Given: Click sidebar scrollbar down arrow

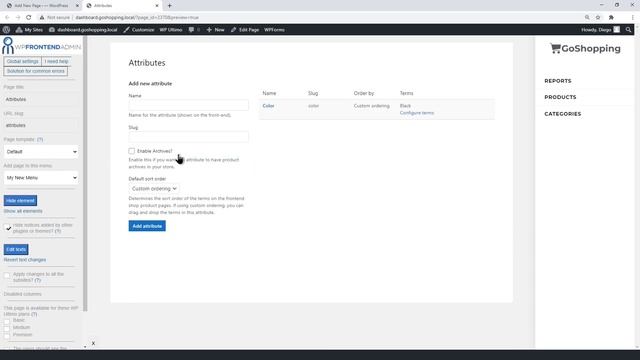Looking at the screenshot, I should pyautogui.click(x=85, y=347).
